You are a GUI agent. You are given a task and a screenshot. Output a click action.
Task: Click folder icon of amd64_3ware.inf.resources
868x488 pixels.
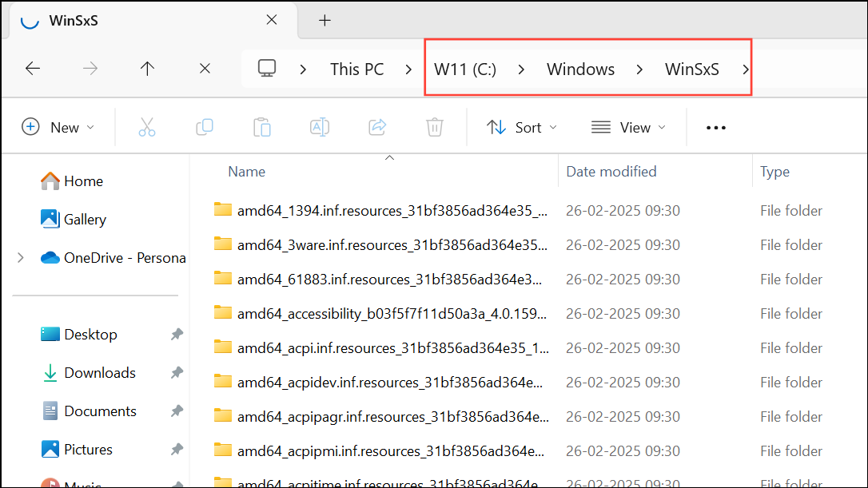point(222,244)
